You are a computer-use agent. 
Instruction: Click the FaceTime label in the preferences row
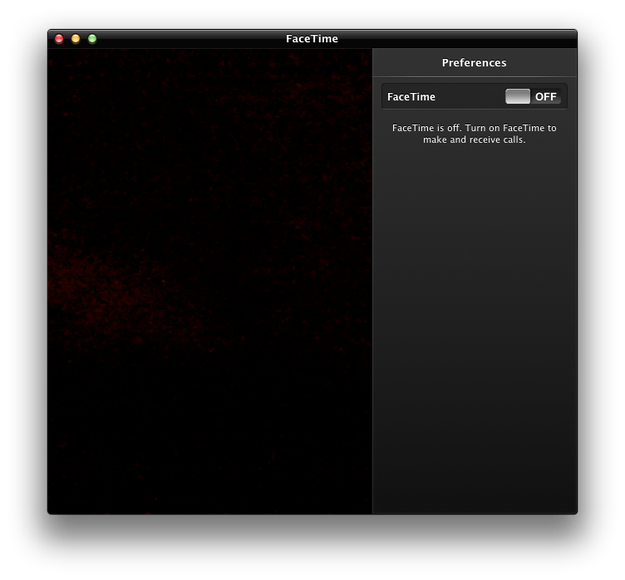[411, 97]
